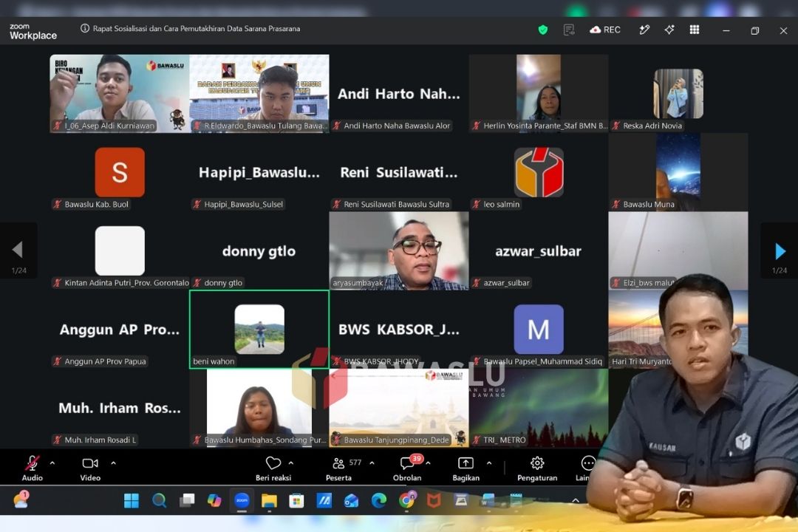Click the azwar_sulbar participant tile
The image size is (798, 532).
tap(539, 251)
